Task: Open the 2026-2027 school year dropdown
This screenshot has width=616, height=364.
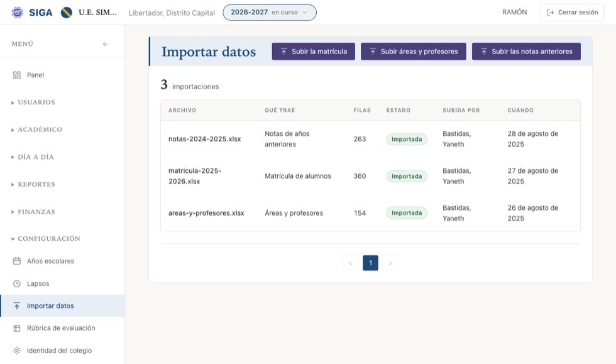Action: coord(270,13)
